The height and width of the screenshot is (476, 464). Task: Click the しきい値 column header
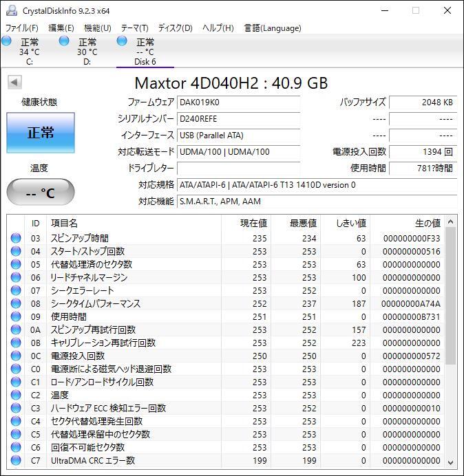point(345,224)
